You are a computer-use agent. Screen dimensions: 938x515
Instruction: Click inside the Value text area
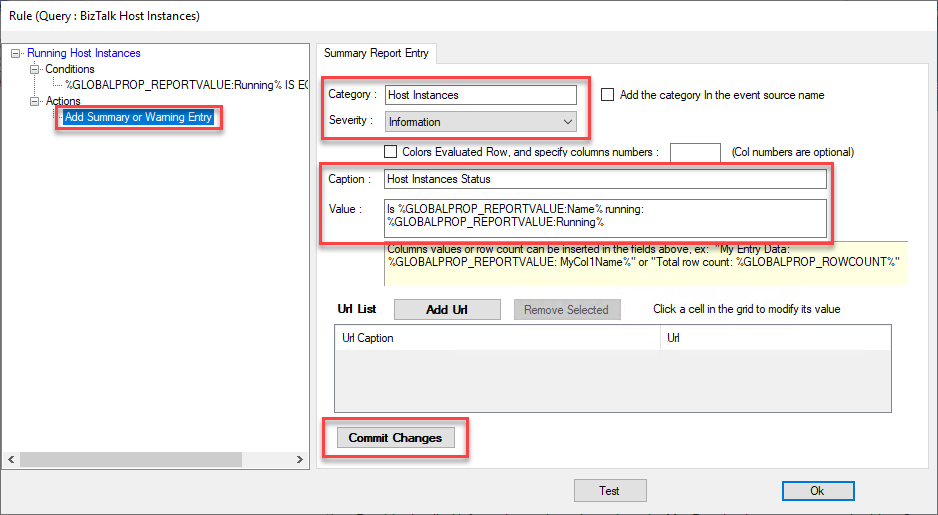point(605,217)
